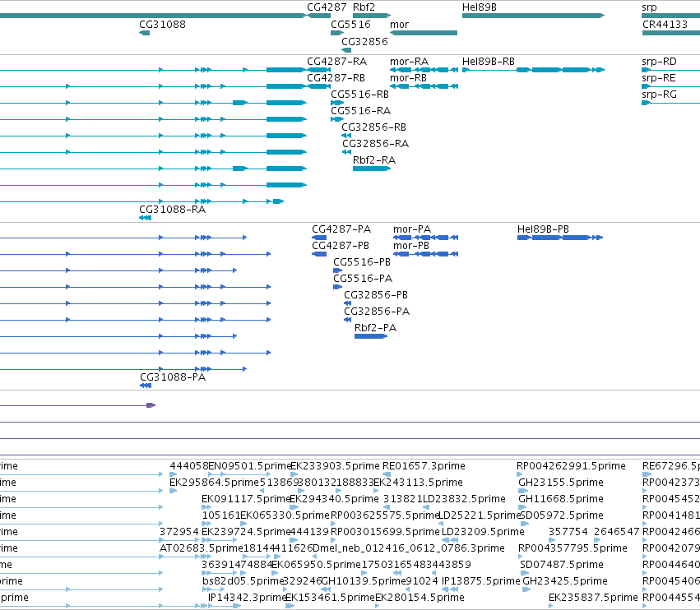Viewport: 700px width, 610px height.
Task: Open protein mor-PB
Action: point(410,246)
